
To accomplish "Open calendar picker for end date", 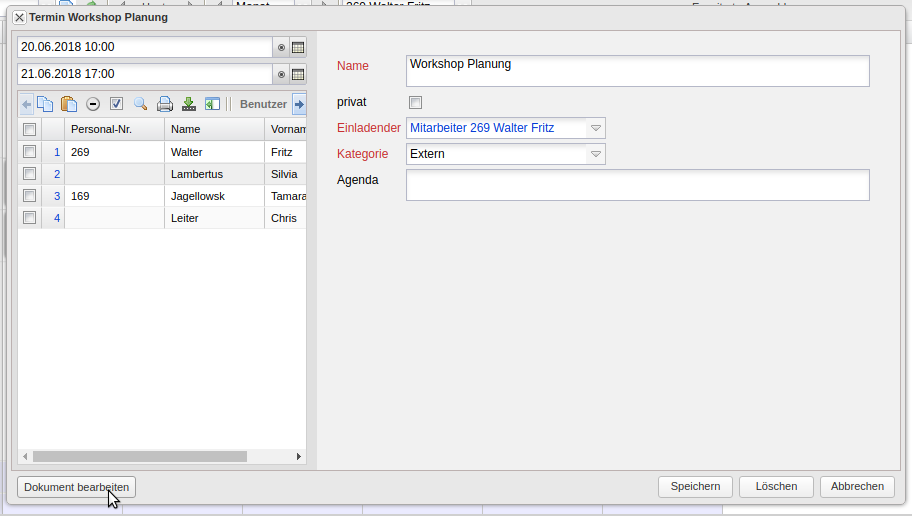I will point(297,74).
